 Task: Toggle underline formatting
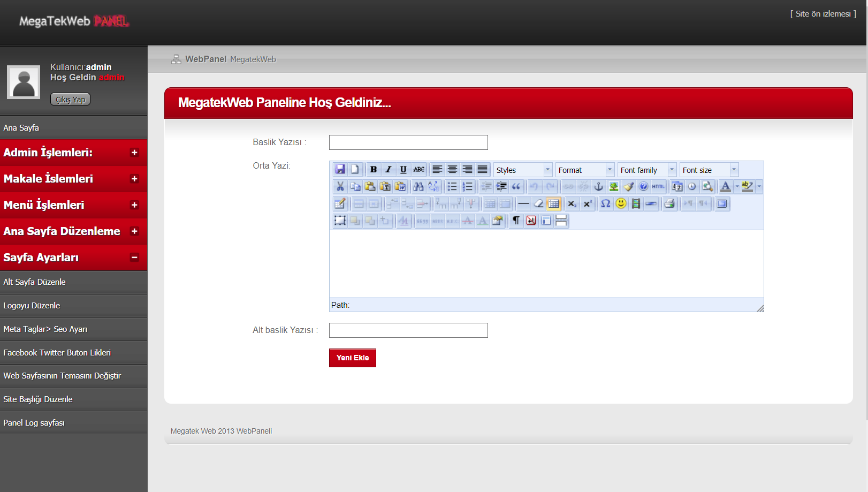pos(403,170)
